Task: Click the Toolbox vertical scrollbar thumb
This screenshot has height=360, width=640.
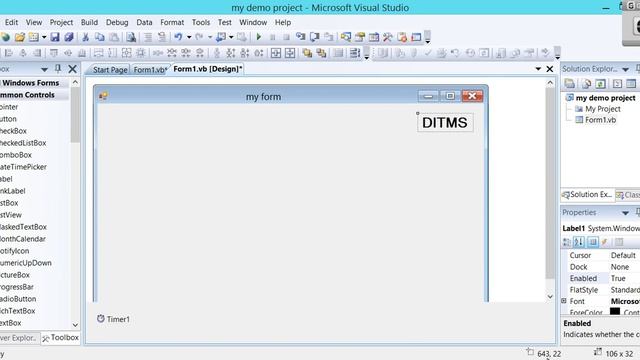Action: point(75,115)
